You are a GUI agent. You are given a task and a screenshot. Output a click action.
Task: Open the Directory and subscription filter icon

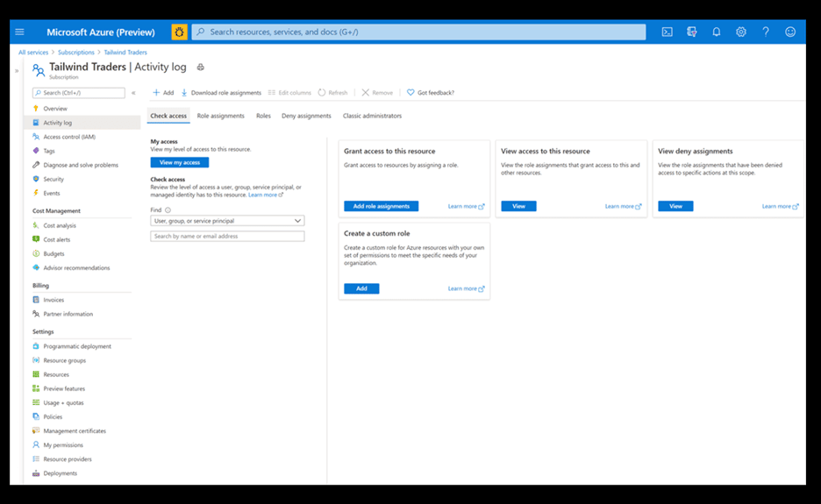click(692, 32)
